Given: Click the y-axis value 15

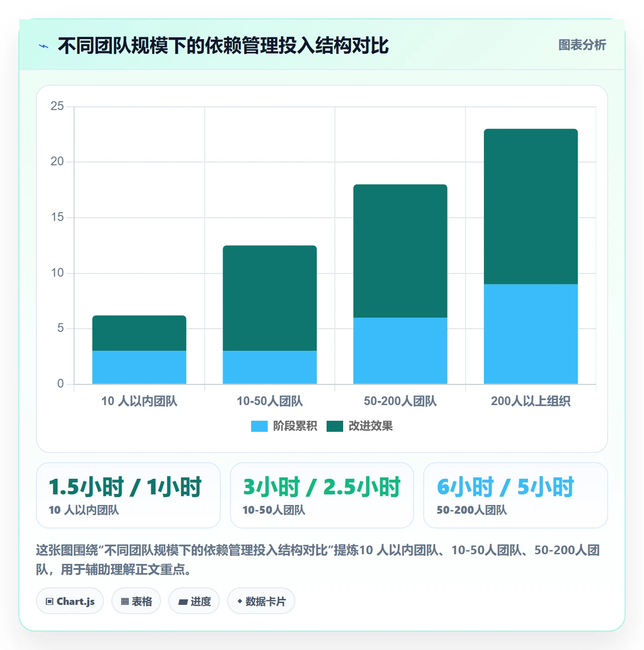Looking at the screenshot, I should coord(57,217).
